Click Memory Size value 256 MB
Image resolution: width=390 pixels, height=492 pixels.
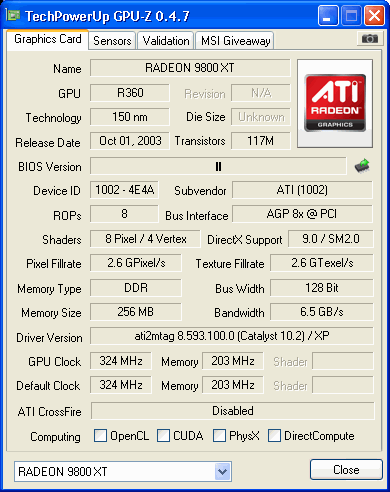click(136, 312)
